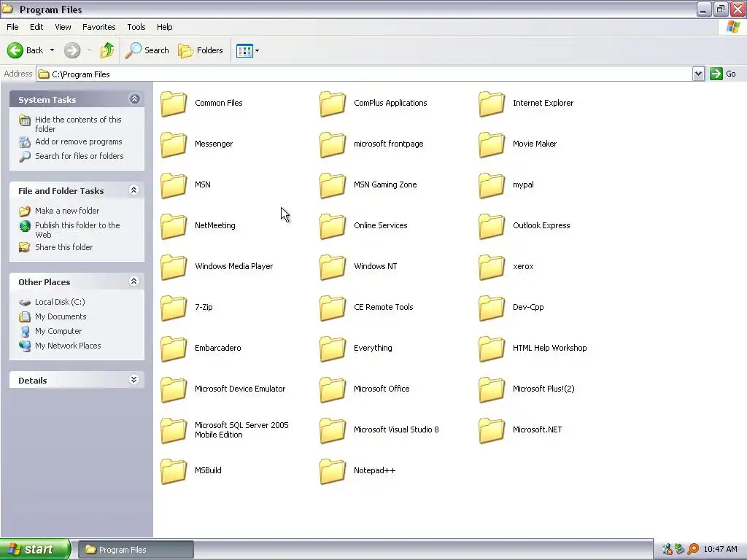Open the Search toolbar button

pyautogui.click(x=147, y=50)
